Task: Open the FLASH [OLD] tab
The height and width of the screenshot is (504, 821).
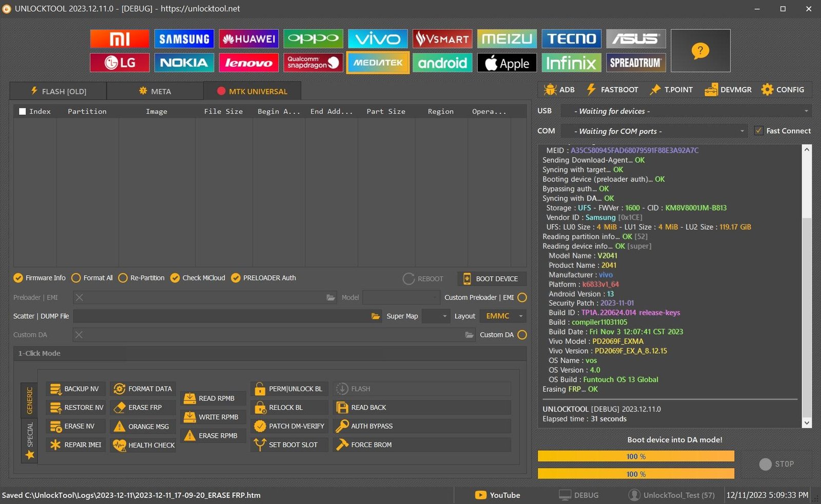Action: coord(58,91)
